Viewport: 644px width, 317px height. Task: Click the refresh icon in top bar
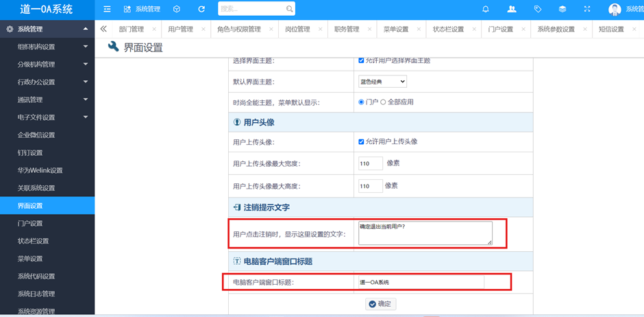coord(201,9)
